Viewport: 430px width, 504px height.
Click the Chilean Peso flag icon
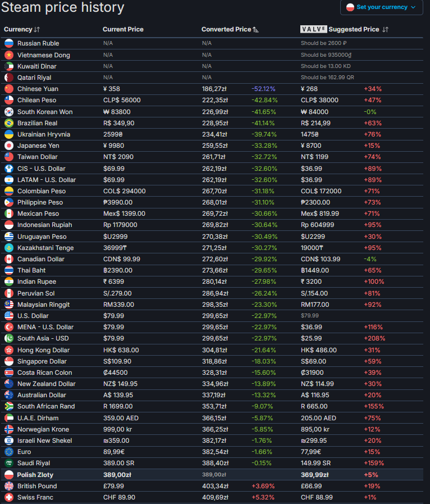tap(9, 100)
